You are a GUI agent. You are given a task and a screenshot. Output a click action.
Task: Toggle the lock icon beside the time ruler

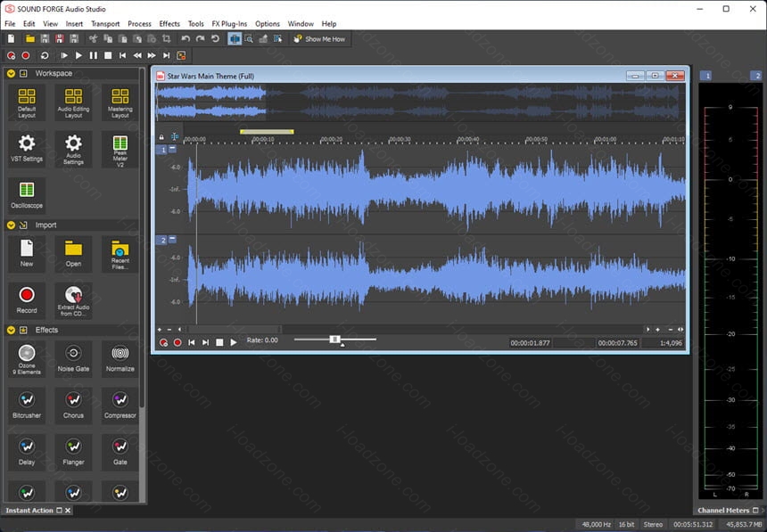(x=161, y=137)
